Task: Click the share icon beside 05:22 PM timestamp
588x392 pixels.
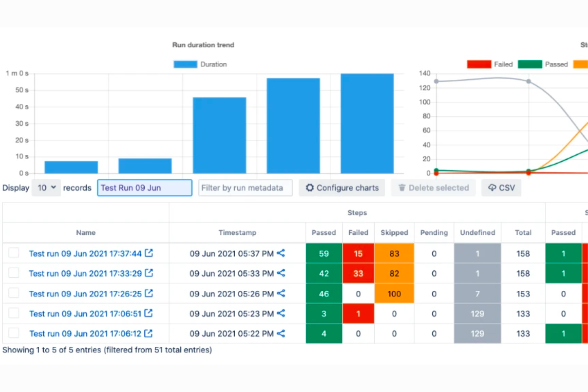Action: coord(281,334)
